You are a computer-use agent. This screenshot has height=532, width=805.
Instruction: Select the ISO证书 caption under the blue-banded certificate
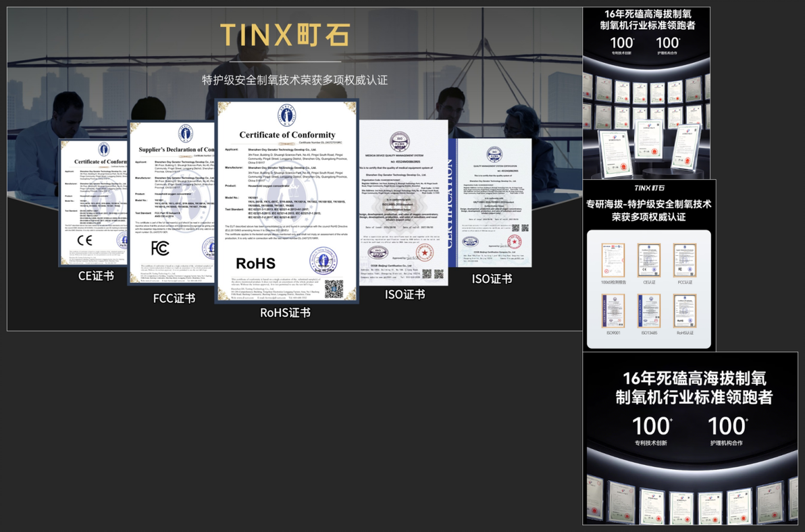pyautogui.click(x=492, y=279)
